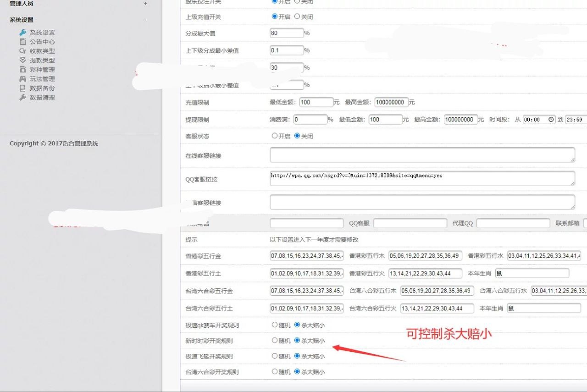Expand the 管理人员 menu section
This screenshot has width=587, height=392.
tap(145, 4)
